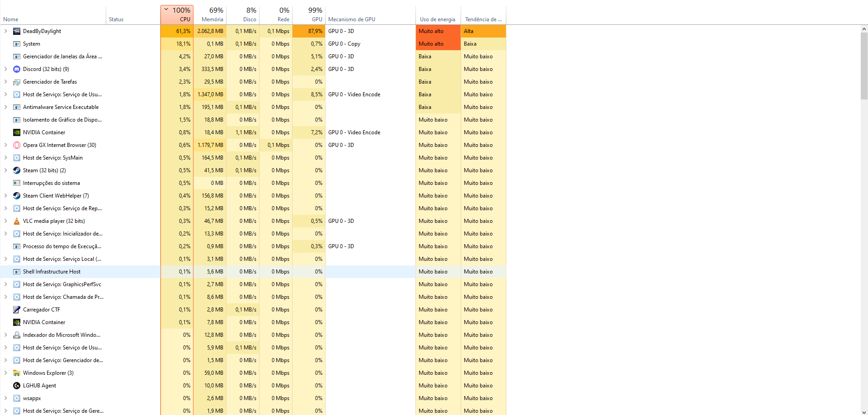Sort by the Status column header
Screen dimensions: 868x415
coord(133,15)
